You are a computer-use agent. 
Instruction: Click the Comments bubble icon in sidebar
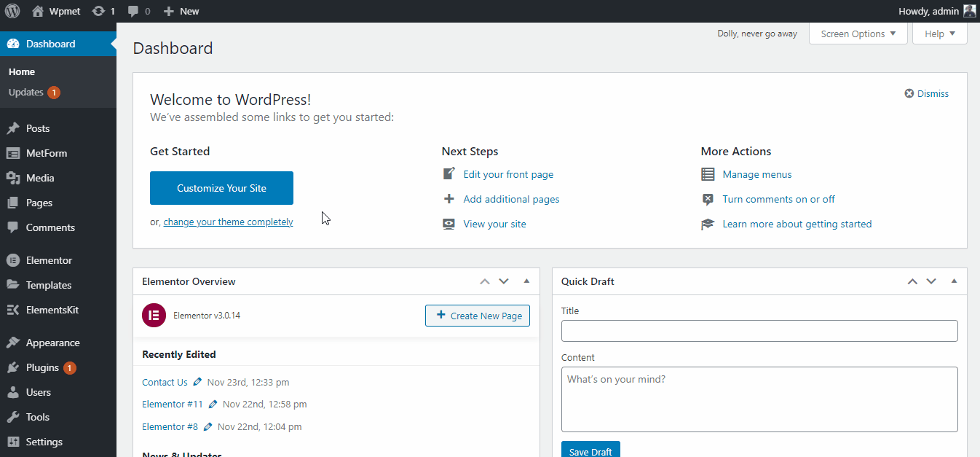point(13,227)
